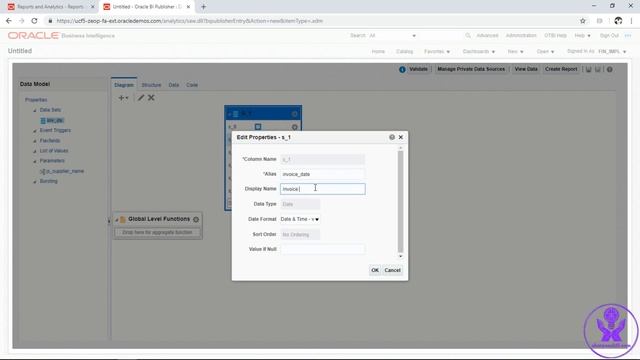Edit the Alias field invoice_date

pyautogui.click(x=322, y=174)
